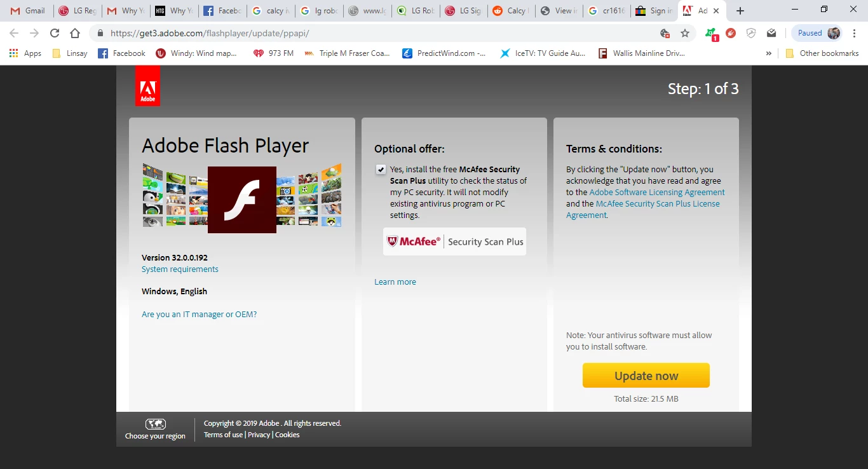
Task: Uncheck the McAfee Security Scan Plus offer
Action: pos(381,169)
